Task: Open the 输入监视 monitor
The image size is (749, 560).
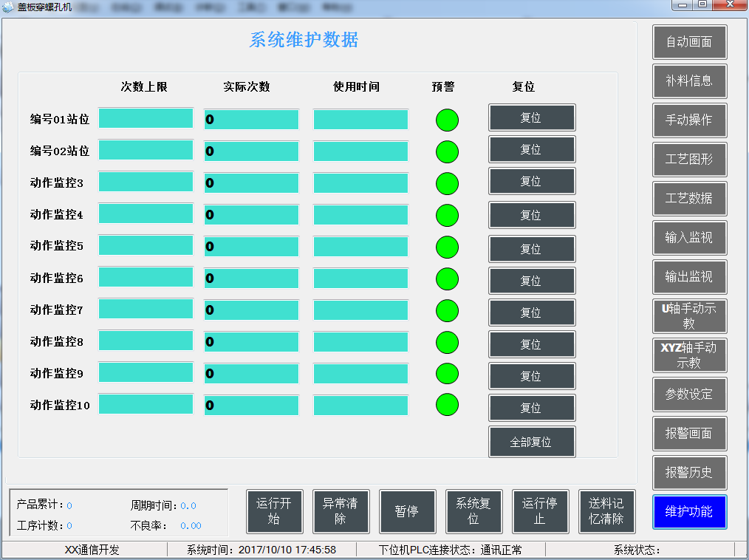Action: pyautogui.click(x=689, y=238)
